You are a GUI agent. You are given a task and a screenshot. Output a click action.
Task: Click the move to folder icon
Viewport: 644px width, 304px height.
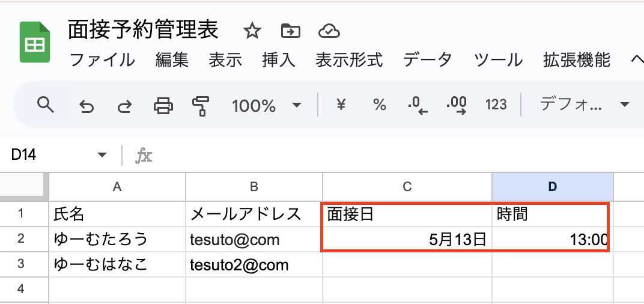(x=290, y=31)
